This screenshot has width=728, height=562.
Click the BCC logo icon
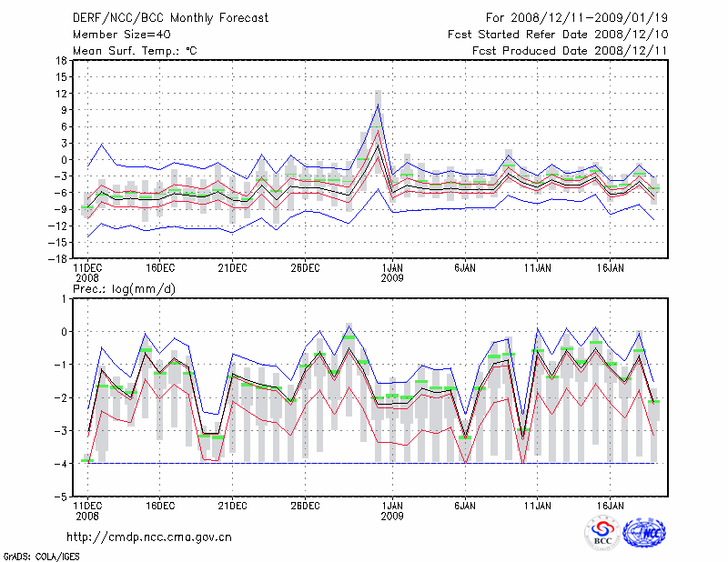(x=602, y=533)
